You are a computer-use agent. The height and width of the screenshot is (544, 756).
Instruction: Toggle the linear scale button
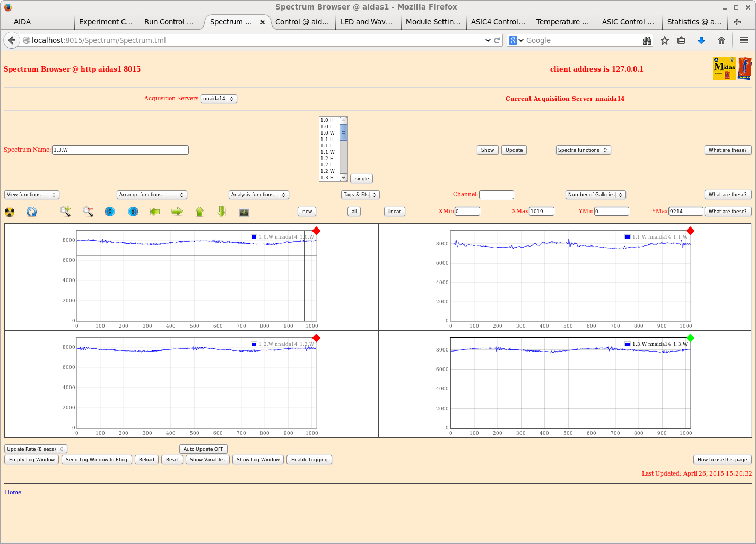[x=395, y=212]
